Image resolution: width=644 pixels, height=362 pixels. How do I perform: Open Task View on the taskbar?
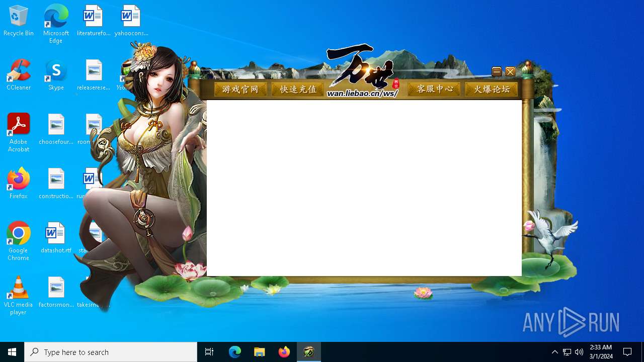209,352
